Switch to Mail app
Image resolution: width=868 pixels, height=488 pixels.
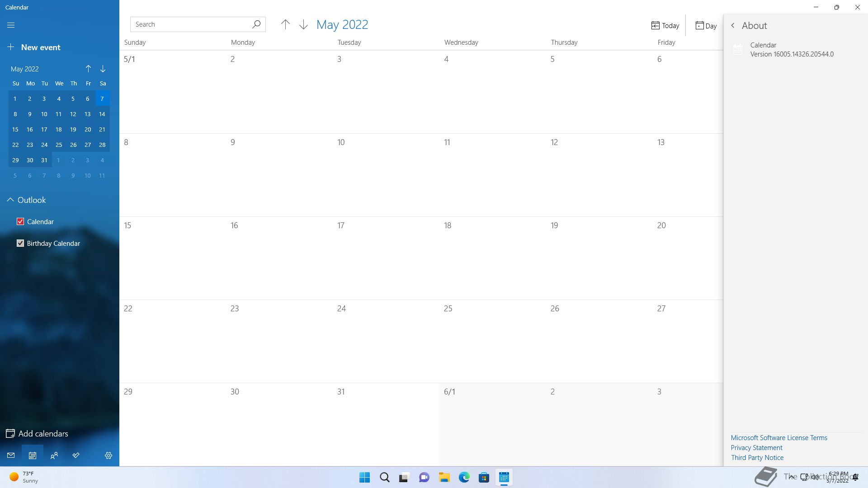[11, 455]
